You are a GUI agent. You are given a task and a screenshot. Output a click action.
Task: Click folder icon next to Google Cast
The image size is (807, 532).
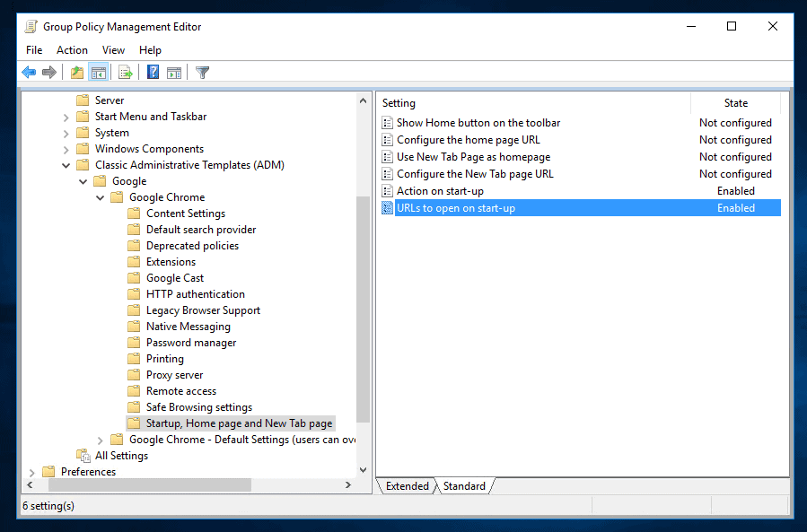[134, 278]
